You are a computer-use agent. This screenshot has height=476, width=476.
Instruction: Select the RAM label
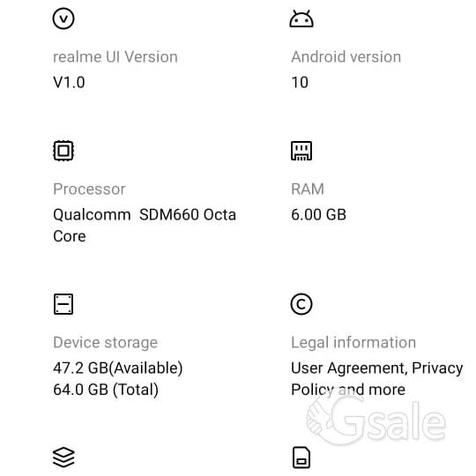[308, 190]
